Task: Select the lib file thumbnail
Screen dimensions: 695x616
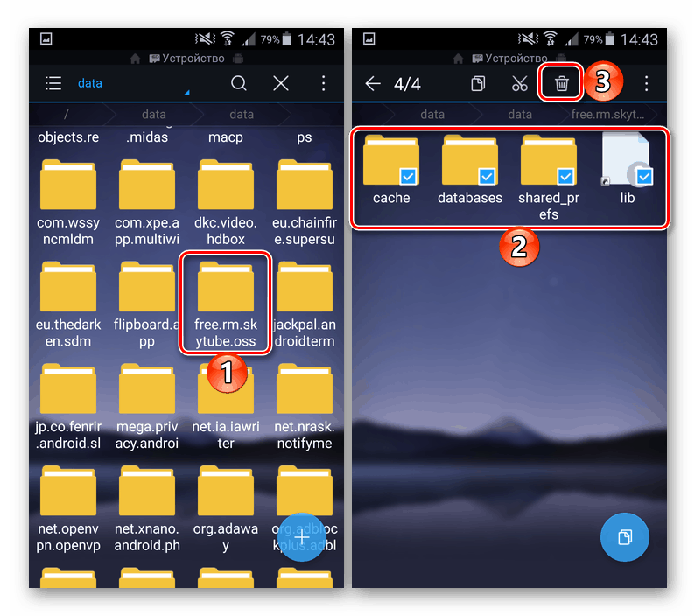Action: point(625,158)
